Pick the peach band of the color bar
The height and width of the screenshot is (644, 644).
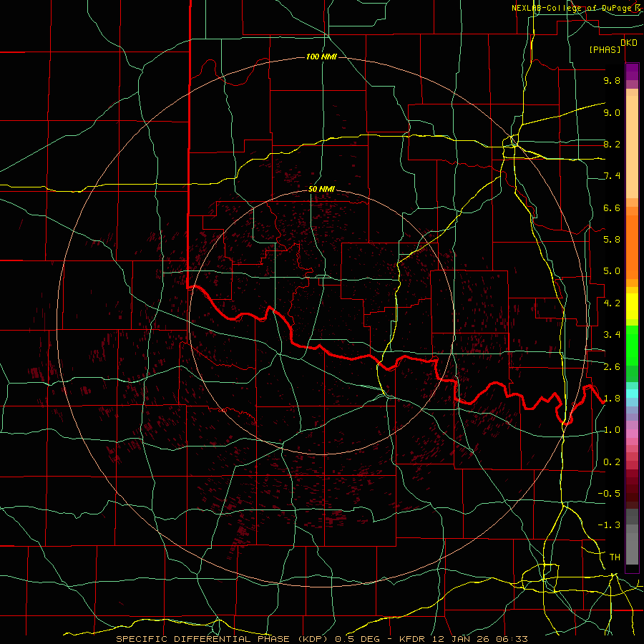(x=632, y=147)
